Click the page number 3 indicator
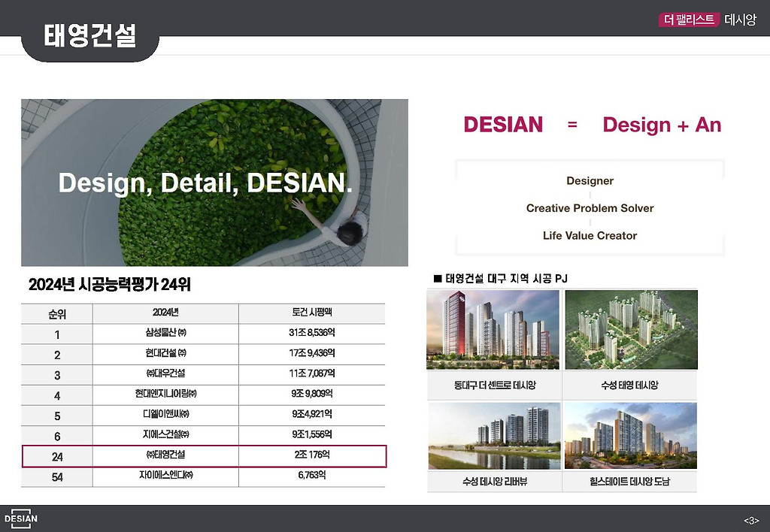This screenshot has height=532, width=770. pyautogui.click(x=751, y=521)
